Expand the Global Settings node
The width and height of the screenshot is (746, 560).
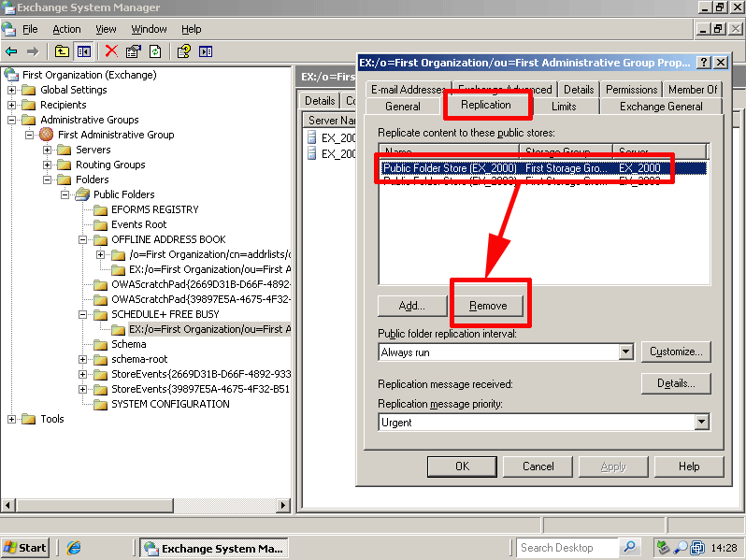12,90
